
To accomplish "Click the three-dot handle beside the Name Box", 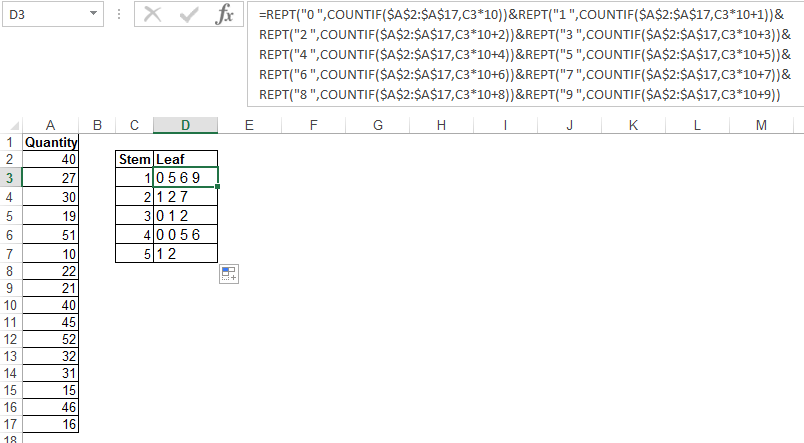I will [x=119, y=14].
